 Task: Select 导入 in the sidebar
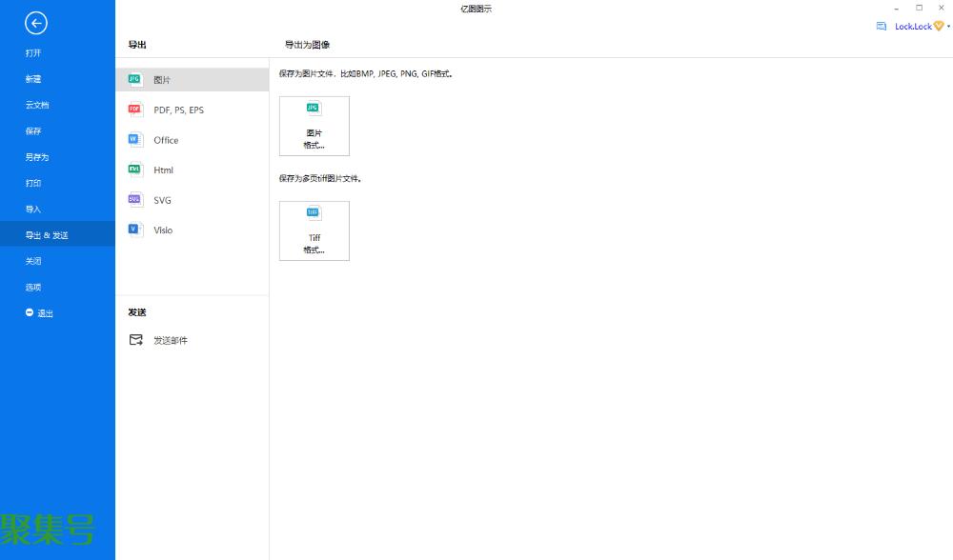click(x=33, y=209)
